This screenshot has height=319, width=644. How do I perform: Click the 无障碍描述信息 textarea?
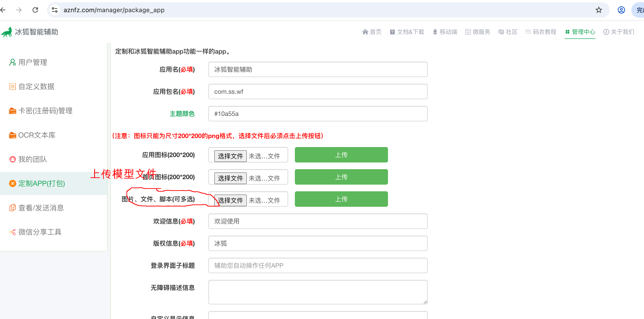point(317,292)
